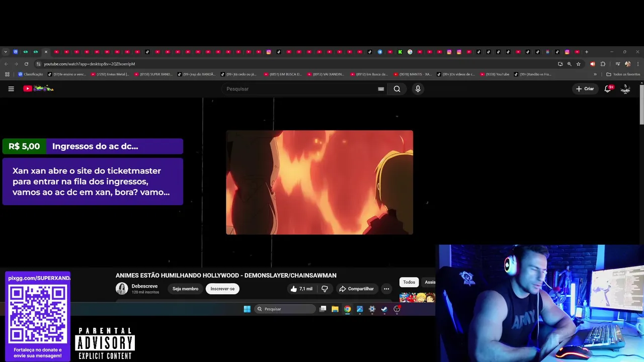Like the video showing 7,1 mil
Screen dimensions: 644x362
[x=301, y=289]
